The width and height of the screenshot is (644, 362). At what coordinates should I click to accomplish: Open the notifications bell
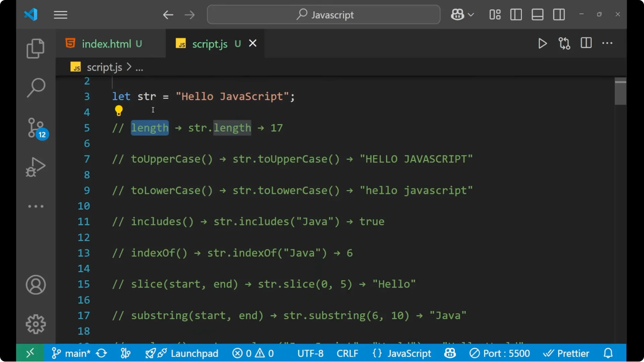point(608,353)
